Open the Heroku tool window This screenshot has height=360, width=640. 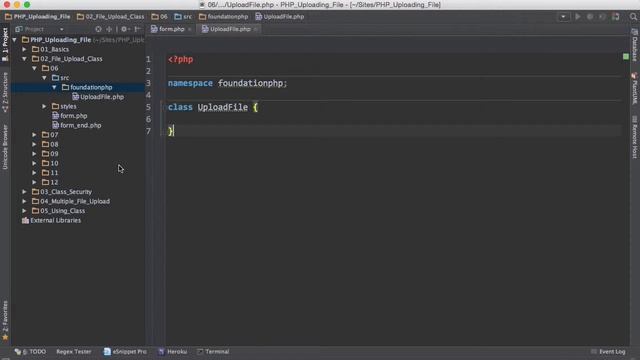(173, 351)
